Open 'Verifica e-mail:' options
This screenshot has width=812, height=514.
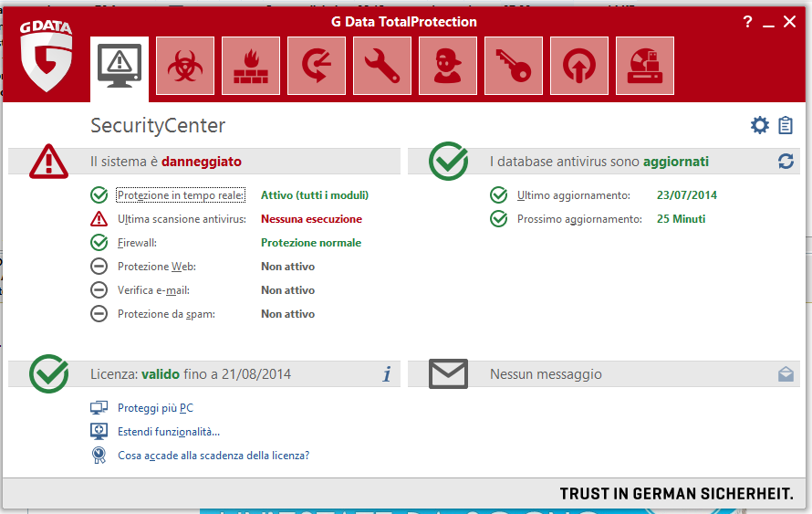pos(153,290)
